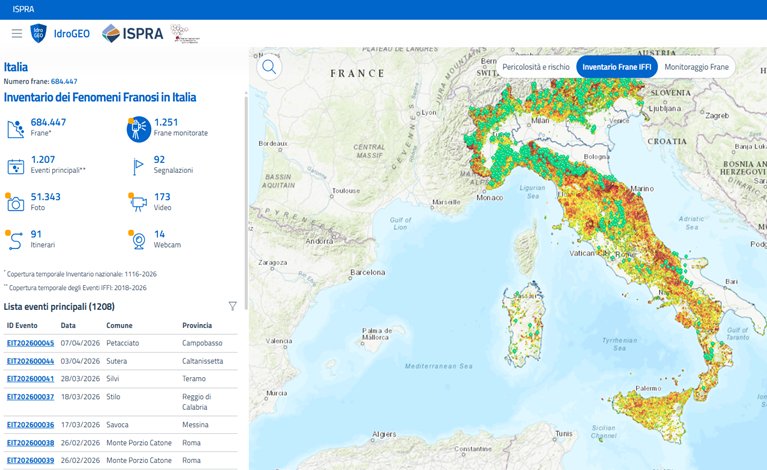Click the ISPRA logo

pyautogui.click(x=133, y=33)
